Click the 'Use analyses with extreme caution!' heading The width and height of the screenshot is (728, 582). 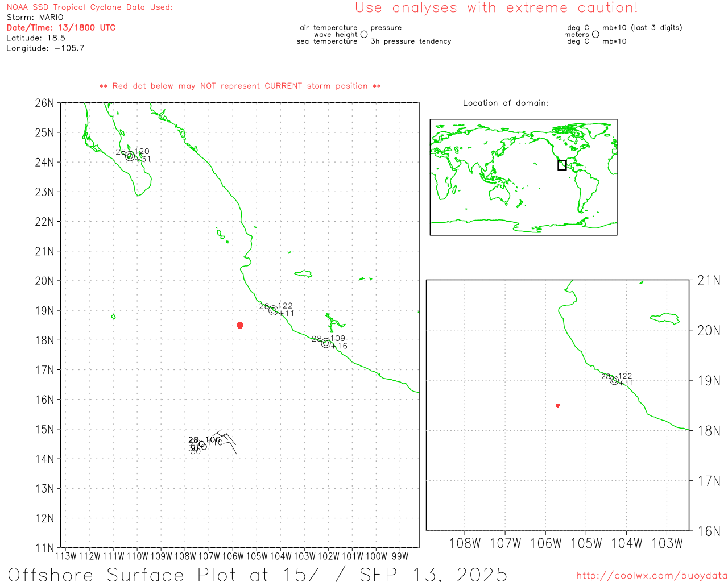[497, 8]
